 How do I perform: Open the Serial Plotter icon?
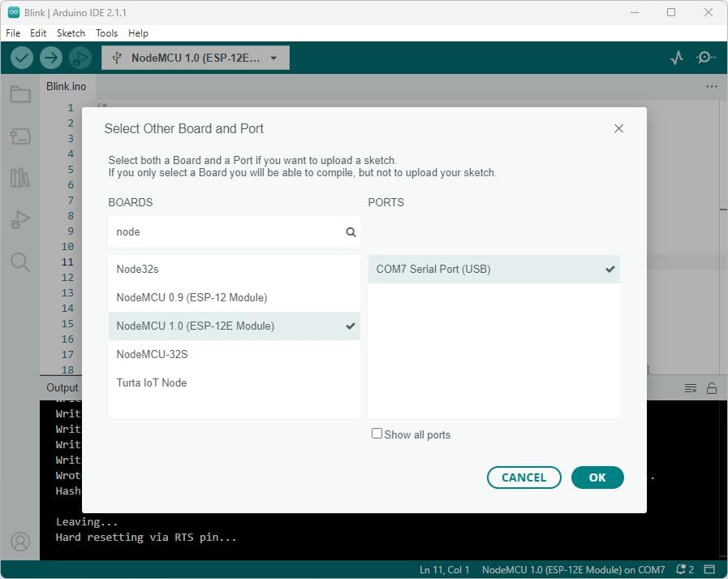click(x=677, y=58)
